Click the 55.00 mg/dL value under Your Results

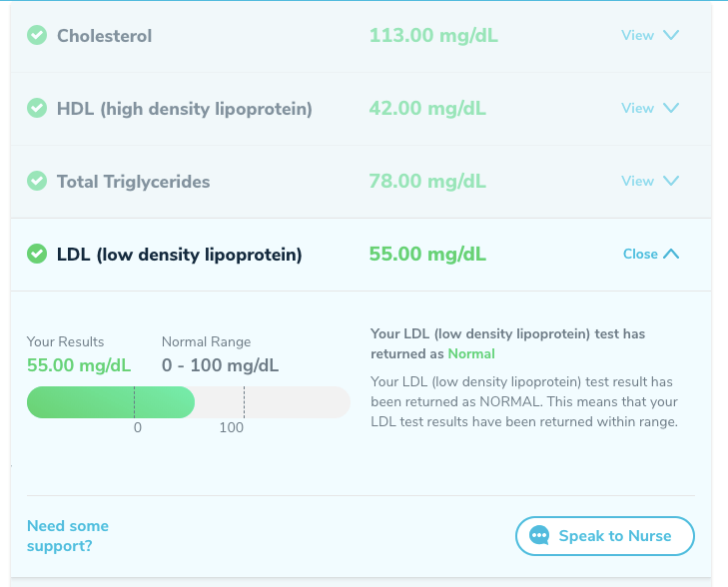(79, 365)
